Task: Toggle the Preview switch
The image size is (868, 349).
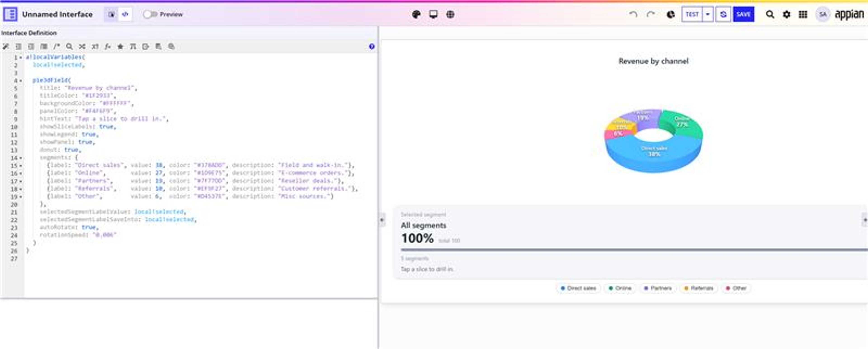Action: pyautogui.click(x=150, y=14)
